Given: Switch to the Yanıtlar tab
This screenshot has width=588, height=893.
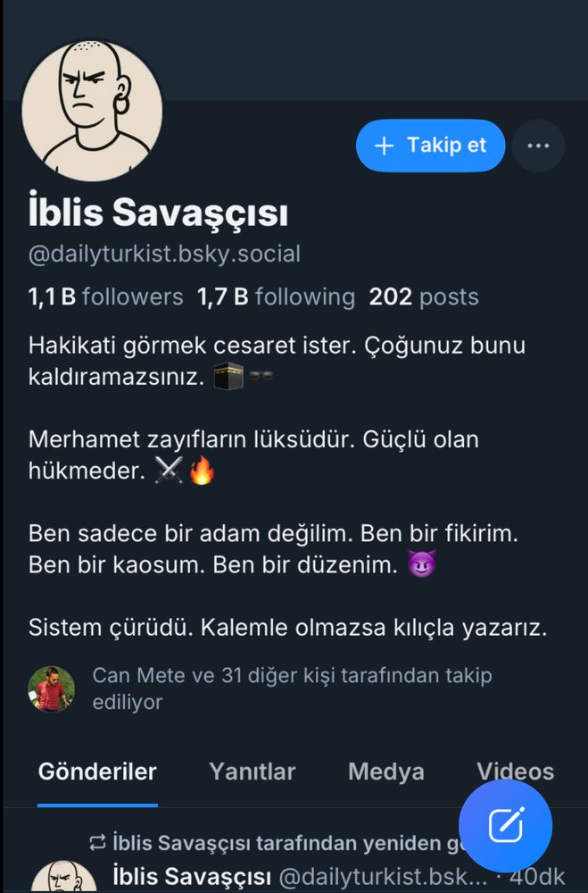Looking at the screenshot, I should pos(253,772).
